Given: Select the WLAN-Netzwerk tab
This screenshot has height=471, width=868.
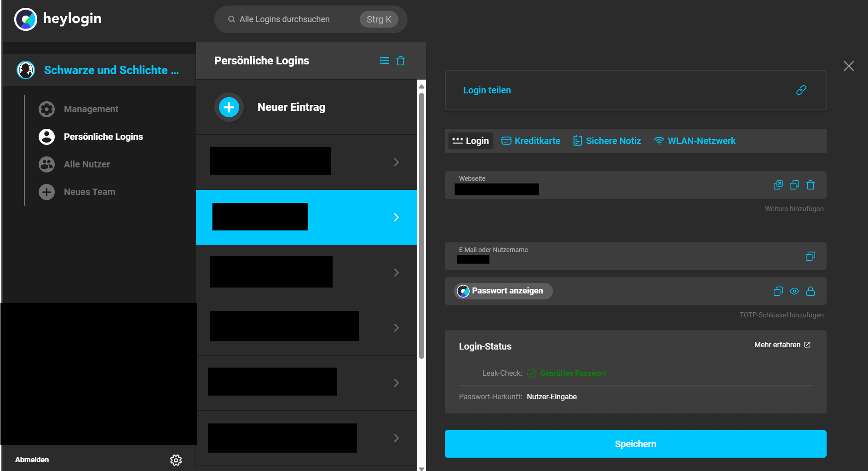Looking at the screenshot, I should point(695,141).
